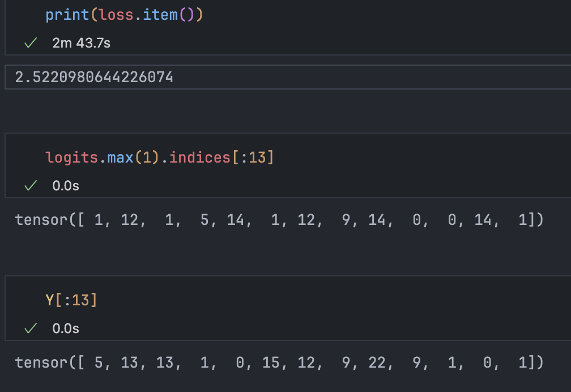Click the checkmark icon under the logits cell
Image resolution: width=571 pixels, height=392 pixels.
tap(31, 185)
